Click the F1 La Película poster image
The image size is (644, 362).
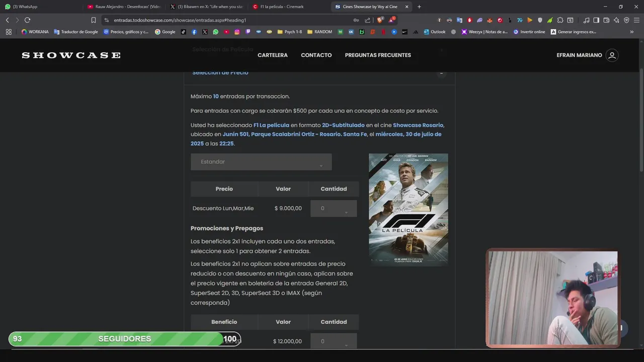pyautogui.click(x=409, y=210)
